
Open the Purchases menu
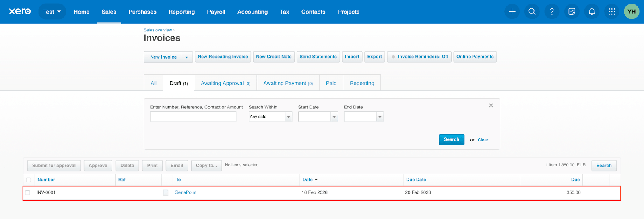pos(142,12)
